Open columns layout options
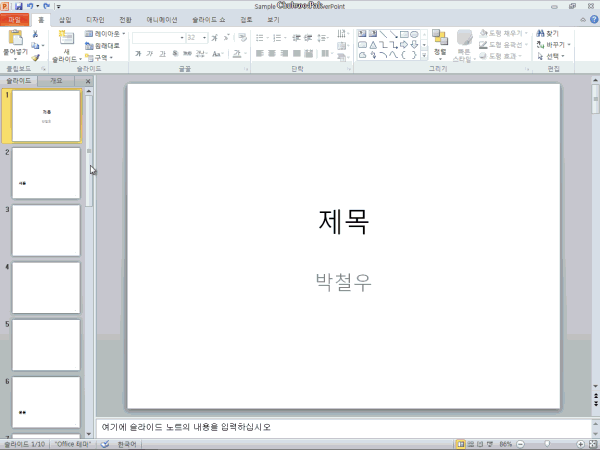 326,54
